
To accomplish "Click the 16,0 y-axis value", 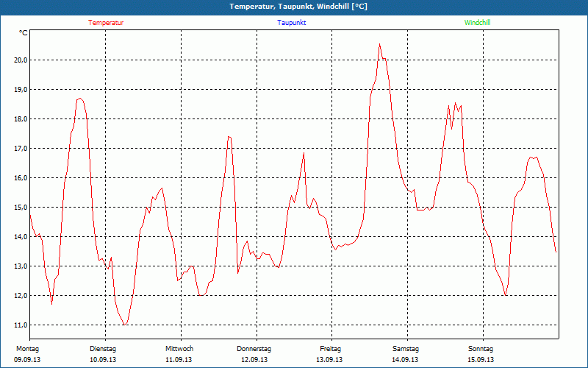I will [21, 178].
